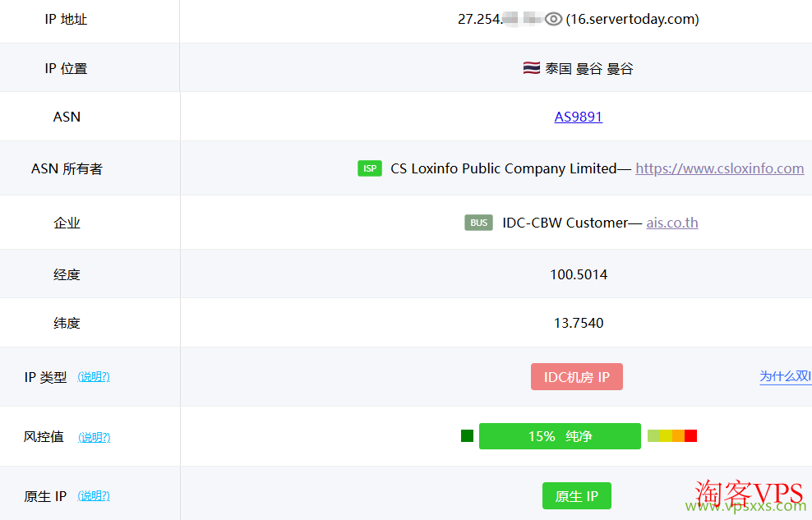Click the green ISP badge
This screenshot has width=812, height=520.
click(x=370, y=168)
